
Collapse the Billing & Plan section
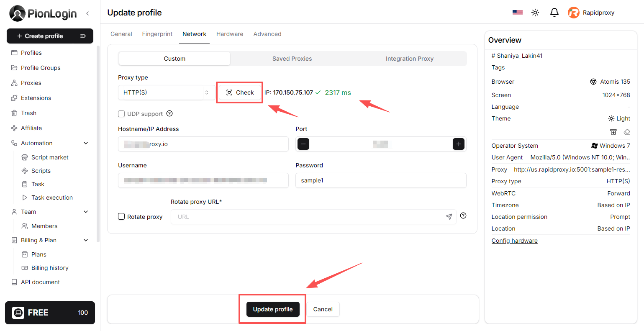(86, 240)
